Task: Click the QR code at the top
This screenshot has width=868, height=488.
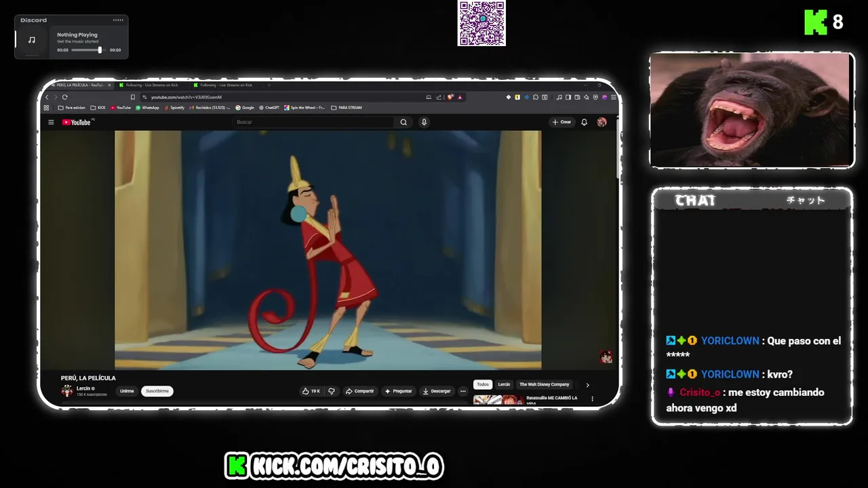Action: (x=481, y=23)
